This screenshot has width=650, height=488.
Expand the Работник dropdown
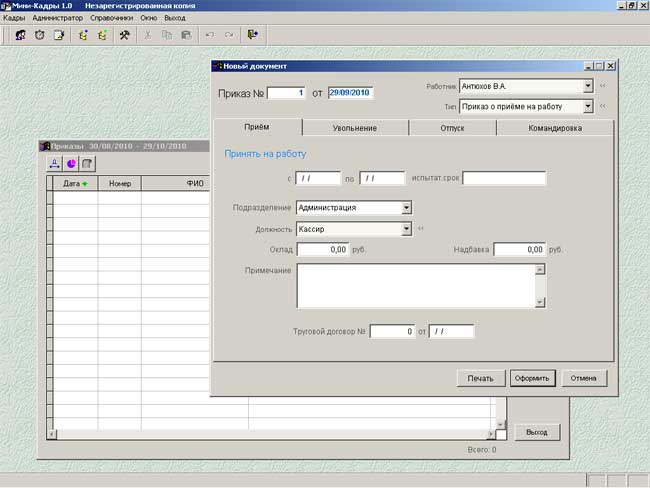pos(588,86)
